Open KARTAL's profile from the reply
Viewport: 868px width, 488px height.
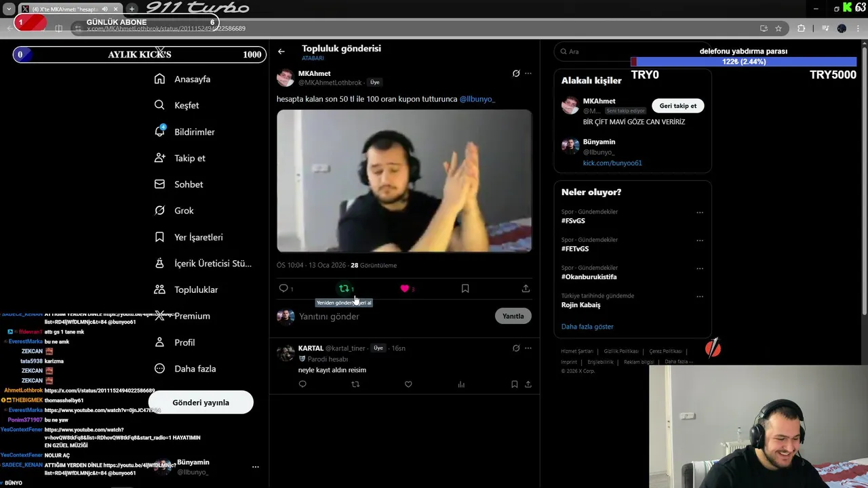311,348
